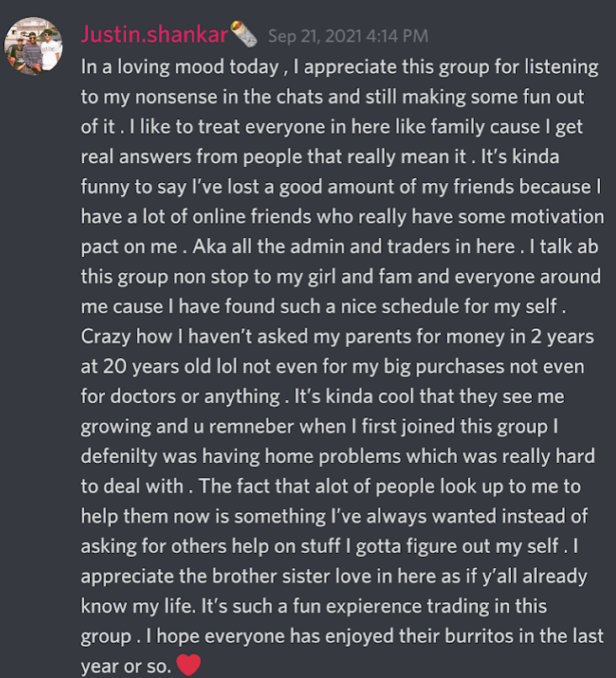
Task: Click the Sep 21, 2021 4:14 PM timestamp
Action: click(348, 36)
